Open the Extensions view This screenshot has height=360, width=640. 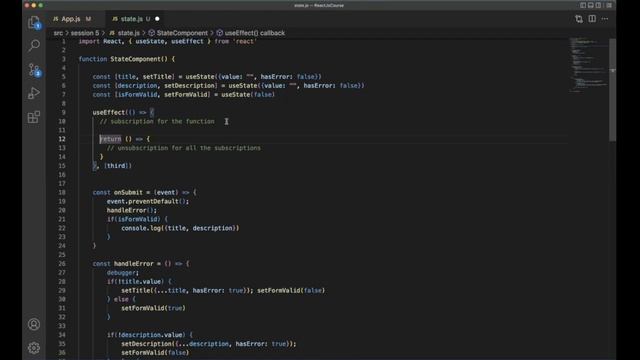click(34, 117)
